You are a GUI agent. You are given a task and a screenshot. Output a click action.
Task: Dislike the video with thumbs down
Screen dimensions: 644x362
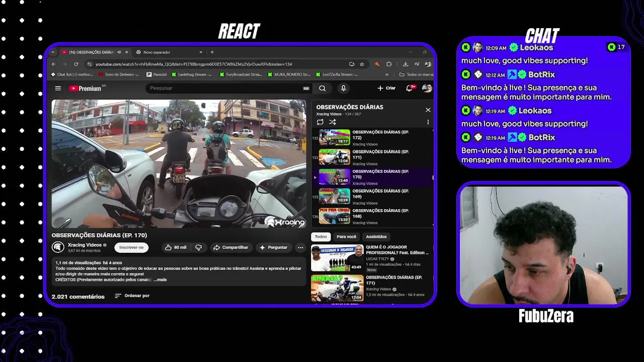198,247
